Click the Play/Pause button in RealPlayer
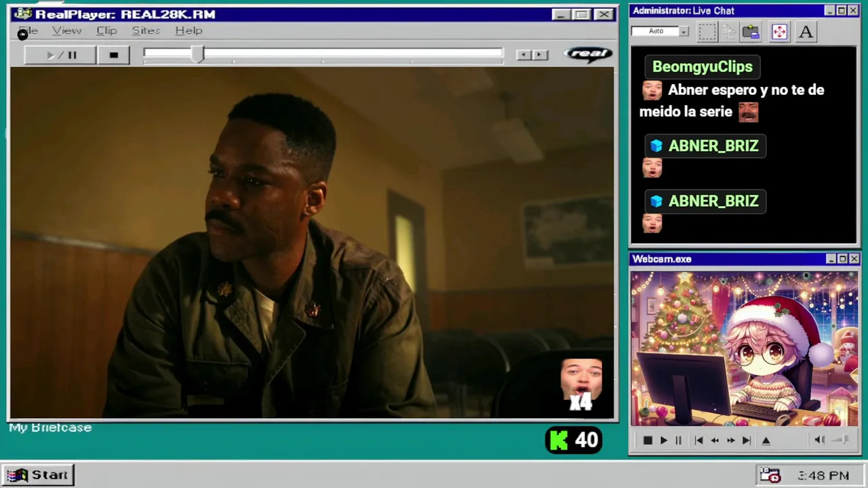This screenshot has height=488, width=868. click(60, 55)
